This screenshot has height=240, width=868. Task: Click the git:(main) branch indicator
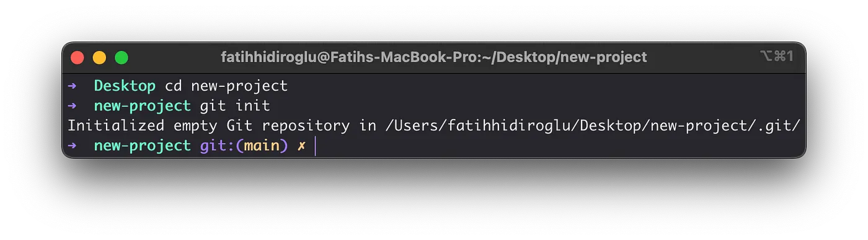pyautogui.click(x=244, y=146)
